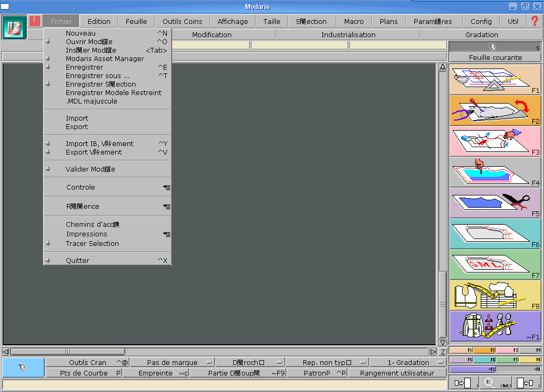Open the purple ~F1 garment assembly icon
544x392 pixels.
[x=495, y=326]
